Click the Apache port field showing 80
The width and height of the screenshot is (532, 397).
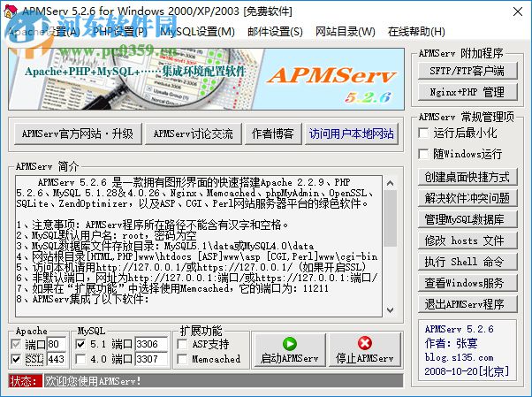point(57,344)
